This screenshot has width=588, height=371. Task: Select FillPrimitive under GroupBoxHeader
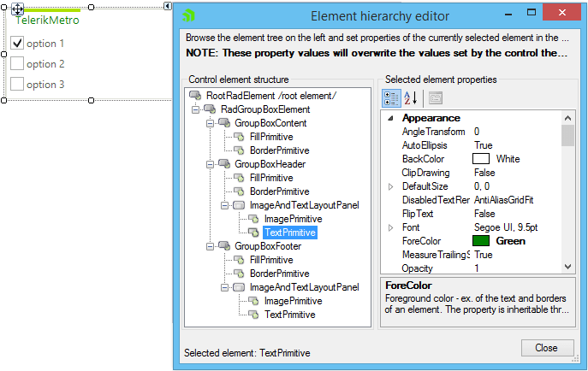[271, 178]
